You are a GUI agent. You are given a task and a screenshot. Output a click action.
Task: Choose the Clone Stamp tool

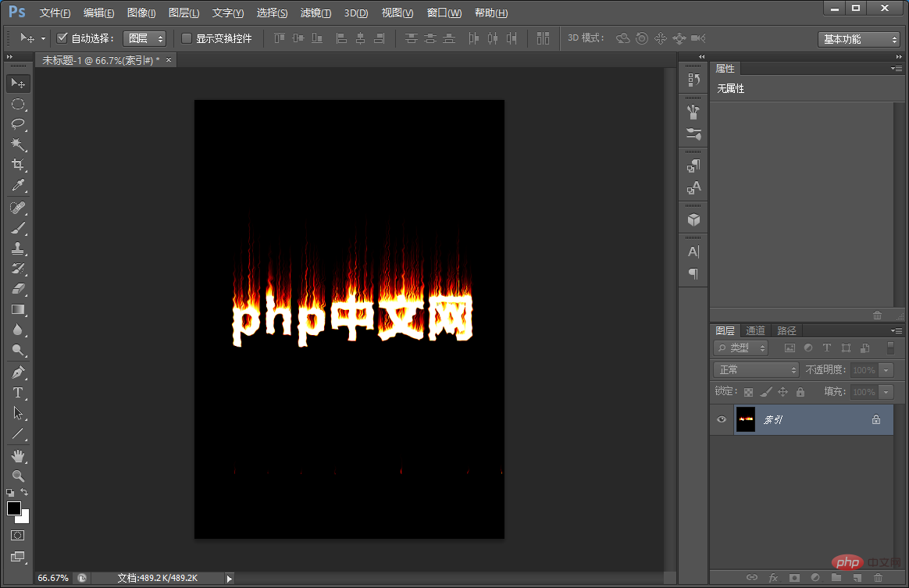pos(18,248)
